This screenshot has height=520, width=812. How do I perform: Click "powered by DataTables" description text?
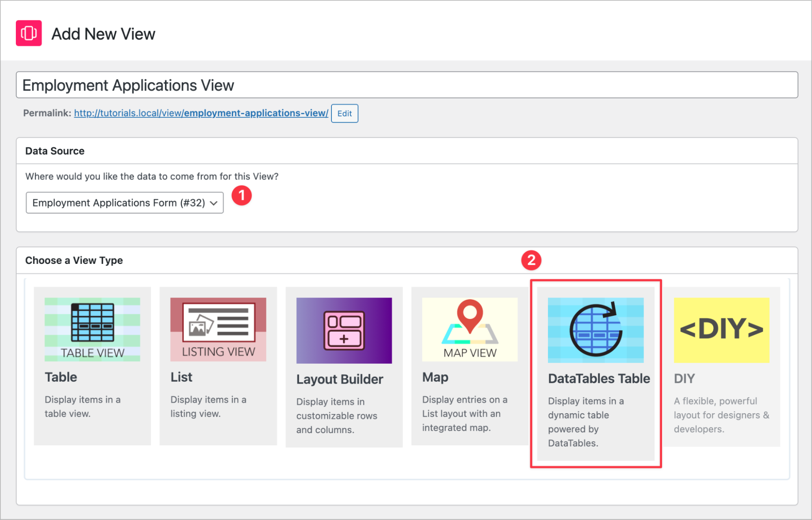[x=574, y=436]
